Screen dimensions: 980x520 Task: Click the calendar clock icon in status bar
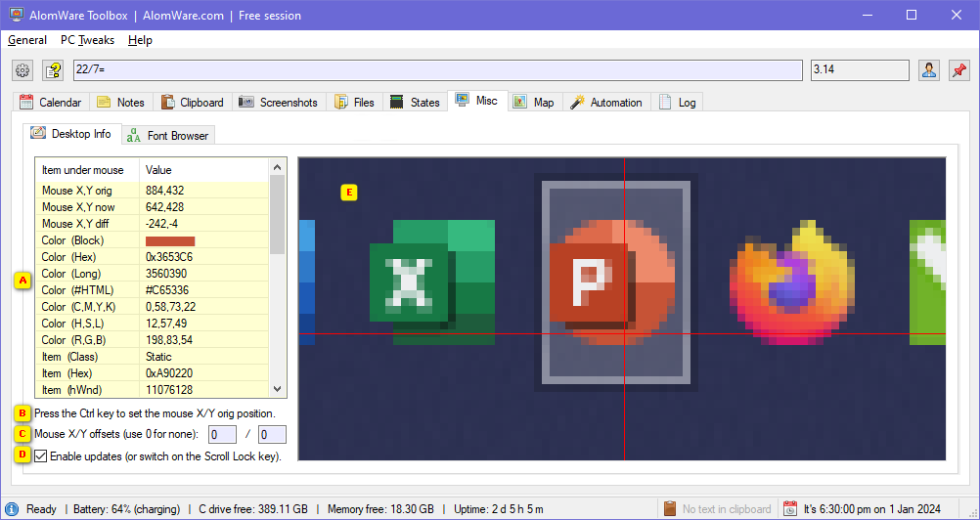pos(789,508)
